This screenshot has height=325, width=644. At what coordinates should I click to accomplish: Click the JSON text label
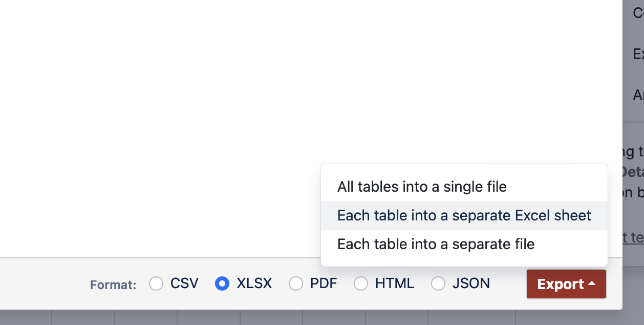pyautogui.click(x=471, y=283)
